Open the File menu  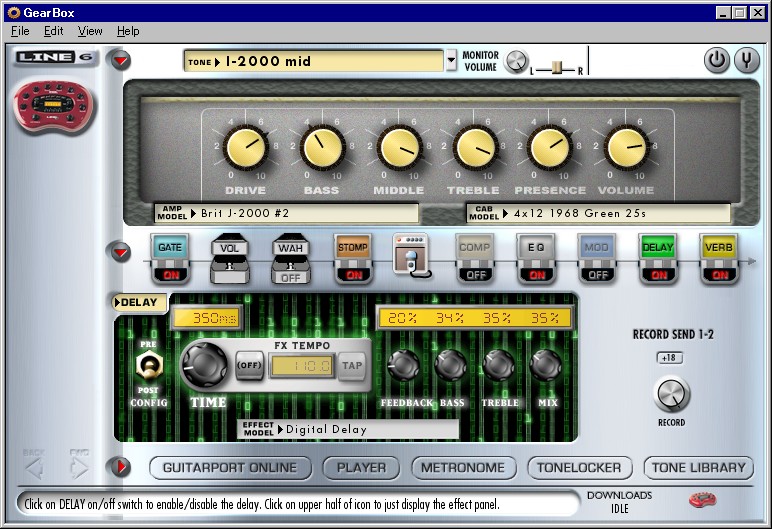pos(20,31)
